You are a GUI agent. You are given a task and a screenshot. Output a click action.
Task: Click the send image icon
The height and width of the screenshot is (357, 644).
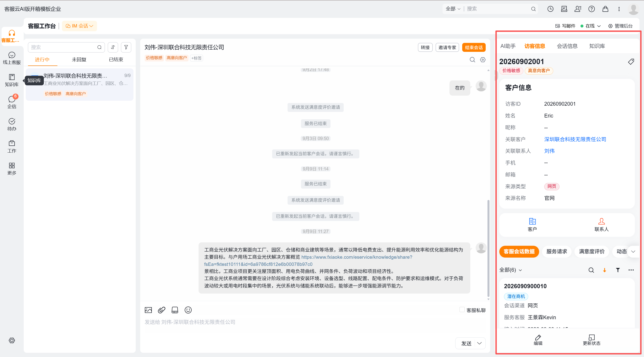[x=148, y=310]
